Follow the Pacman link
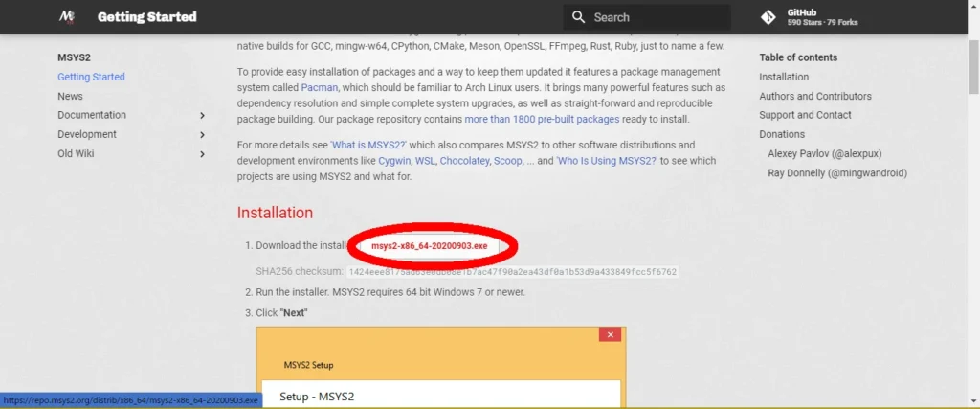Viewport: 980px width, 409px height. click(320, 87)
